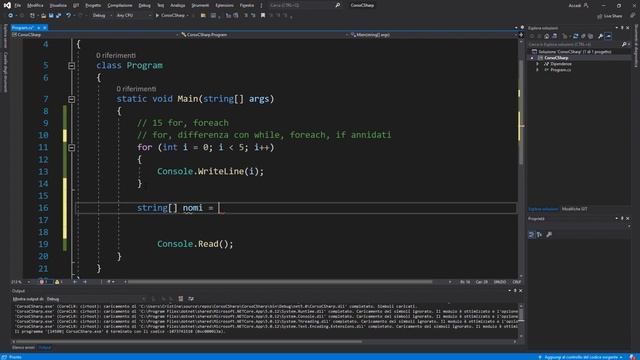This screenshot has width=640, height=360.
Task: Open the File menu
Action: (18, 5)
